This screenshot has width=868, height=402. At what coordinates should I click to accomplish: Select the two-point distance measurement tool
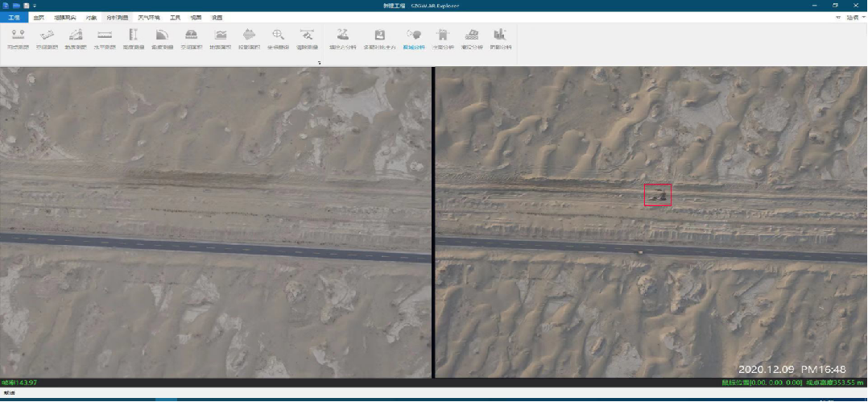17,37
